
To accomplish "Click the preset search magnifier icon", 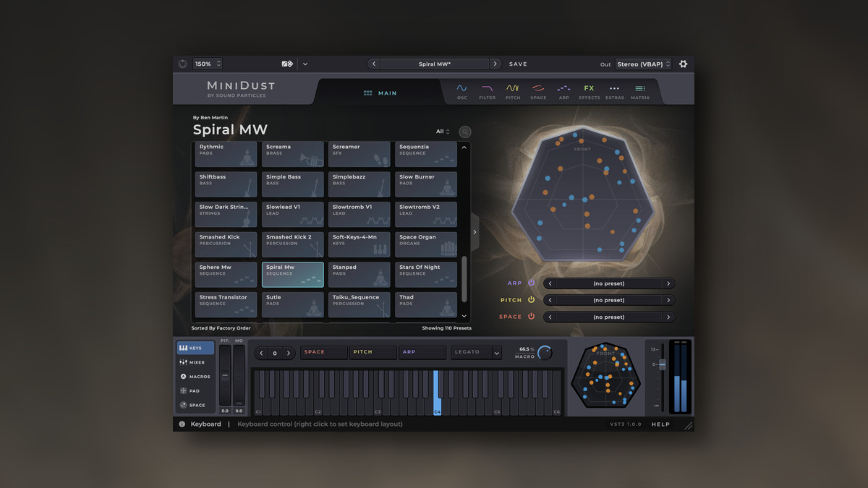I will [465, 132].
